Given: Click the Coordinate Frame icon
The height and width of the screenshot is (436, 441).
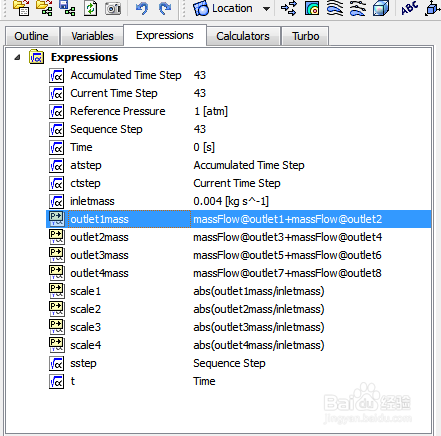Looking at the screenshot, I should (433, 9).
